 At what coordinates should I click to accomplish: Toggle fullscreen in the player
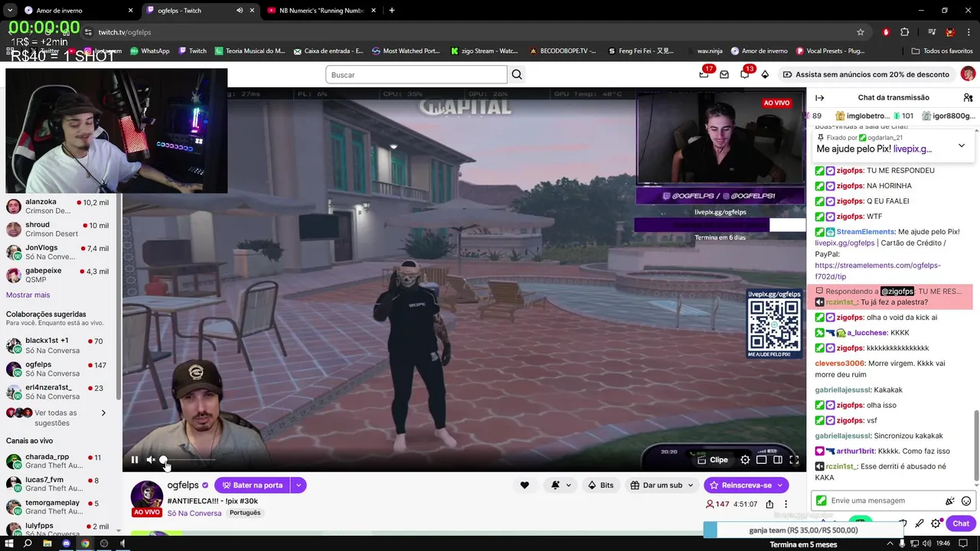794,460
